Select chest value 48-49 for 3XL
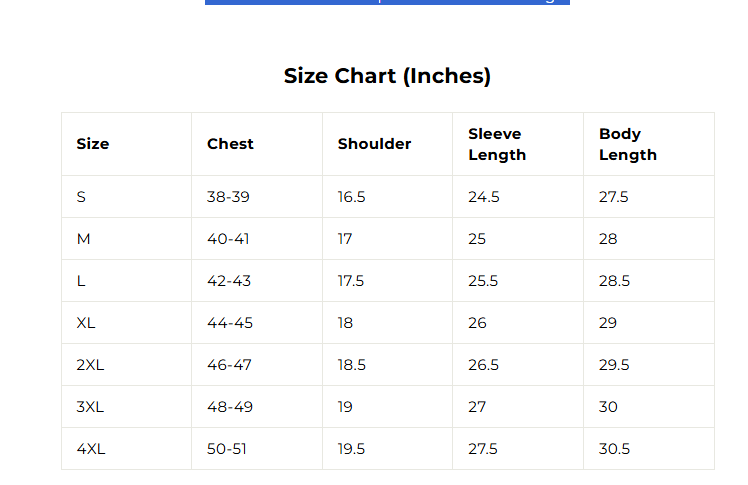748x485 pixels. pyautogui.click(x=229, y=407)
